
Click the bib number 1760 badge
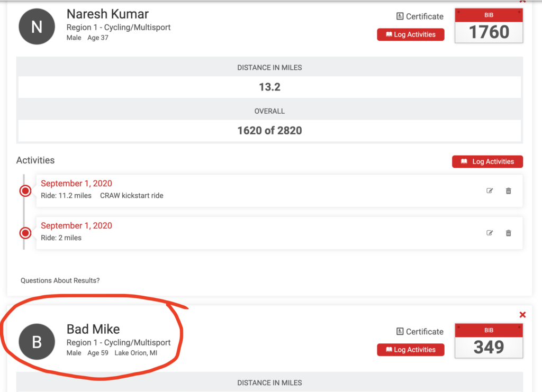489,26
